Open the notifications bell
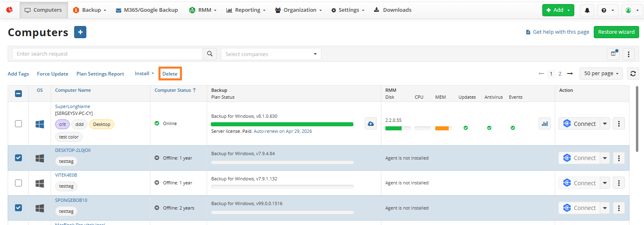The height and width of the screenshot is (225, 644). [x=587, y=10]
